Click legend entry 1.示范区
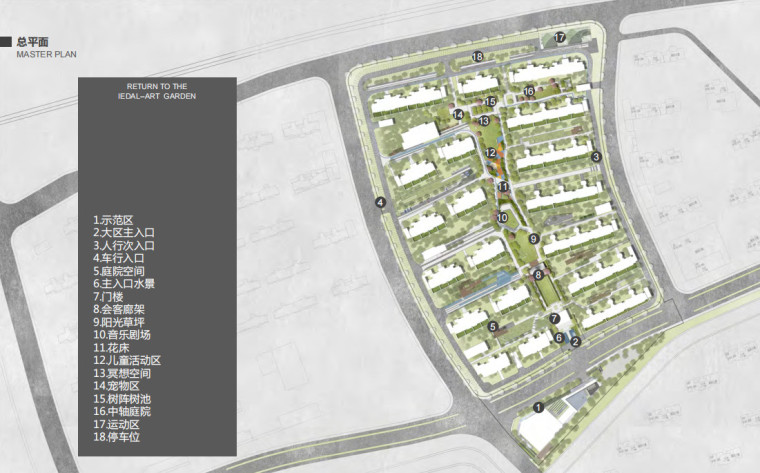 (113, 219)
